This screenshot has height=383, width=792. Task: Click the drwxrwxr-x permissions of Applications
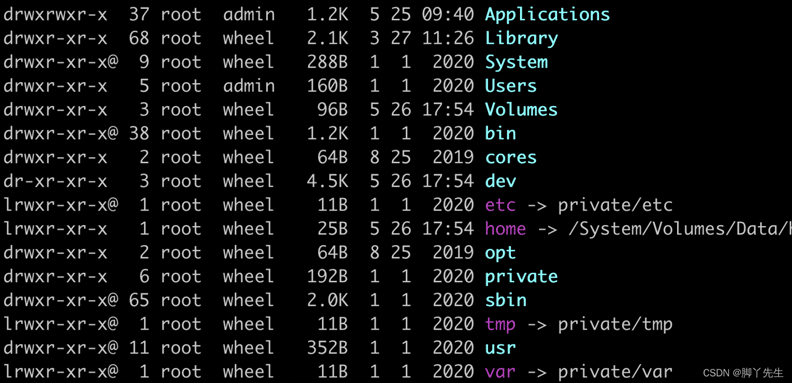click(x=56, y=15)
